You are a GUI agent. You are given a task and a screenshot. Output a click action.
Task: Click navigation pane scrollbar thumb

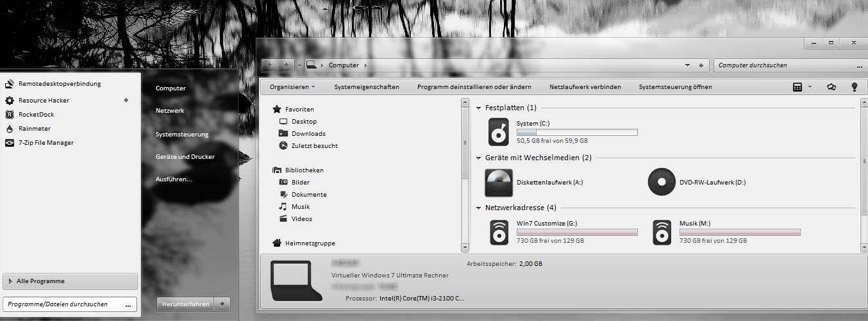click(465, 142)
